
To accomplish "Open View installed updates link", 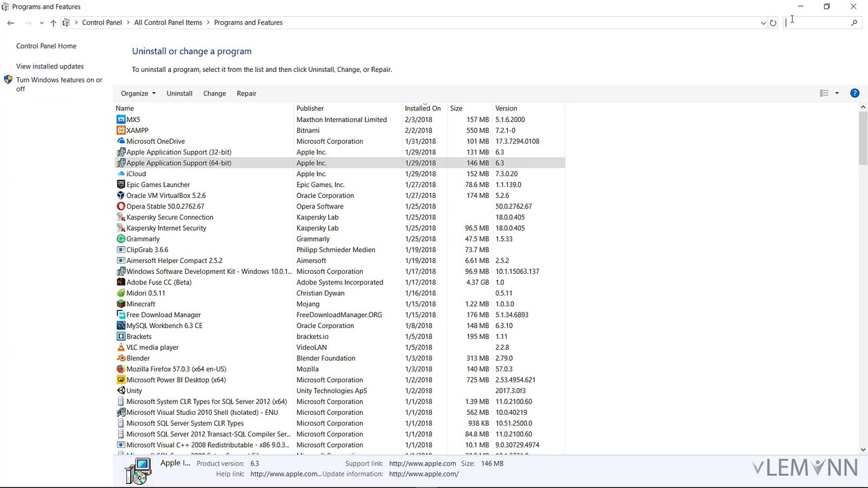I will pyautogui.click(x=50, y=66).
